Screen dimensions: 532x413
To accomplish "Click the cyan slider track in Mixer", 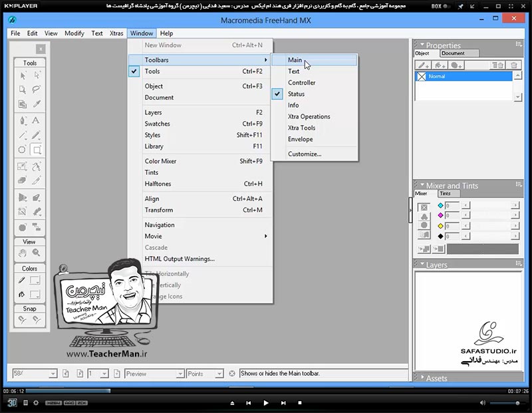I will pyautogui.click(x=490, y=206).
